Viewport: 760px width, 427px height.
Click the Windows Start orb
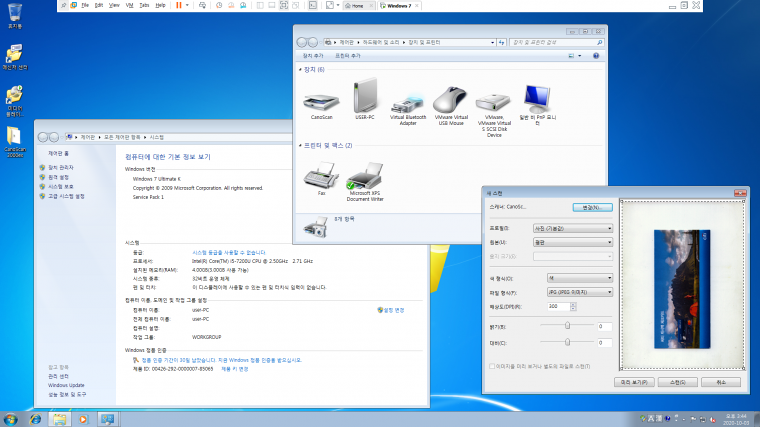tap(10, 419)
